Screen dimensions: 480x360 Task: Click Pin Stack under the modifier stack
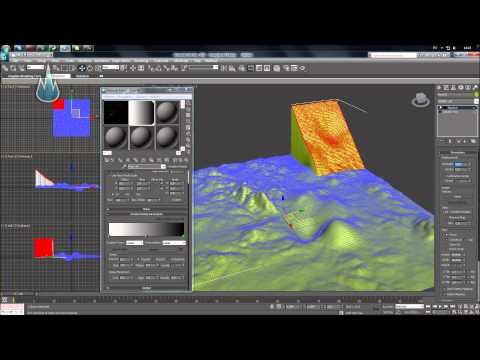click(442, 141)
